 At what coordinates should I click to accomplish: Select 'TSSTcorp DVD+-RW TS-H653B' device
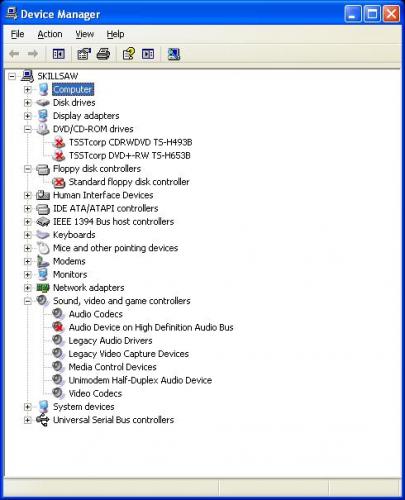[x=130, y=155]
